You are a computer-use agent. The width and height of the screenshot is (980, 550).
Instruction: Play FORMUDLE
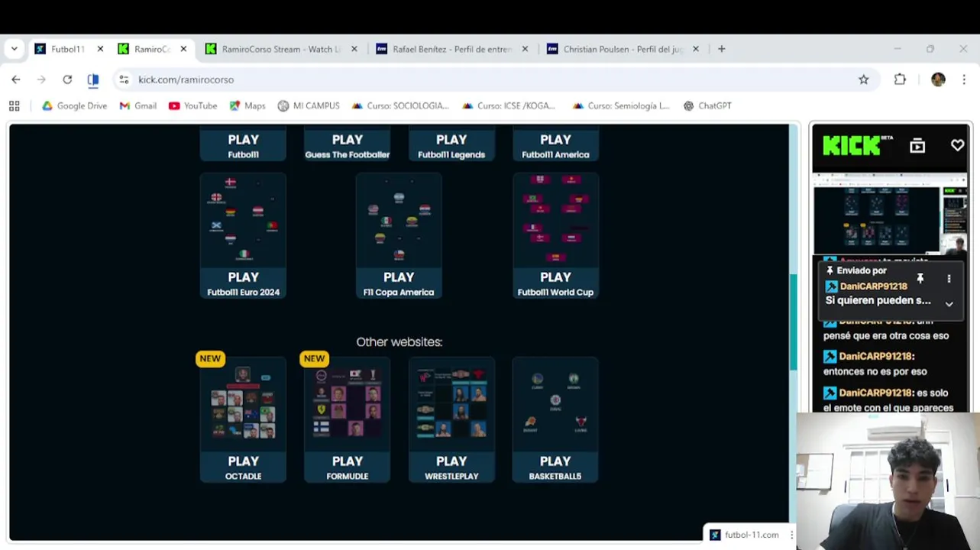click(x=348, y=467)
